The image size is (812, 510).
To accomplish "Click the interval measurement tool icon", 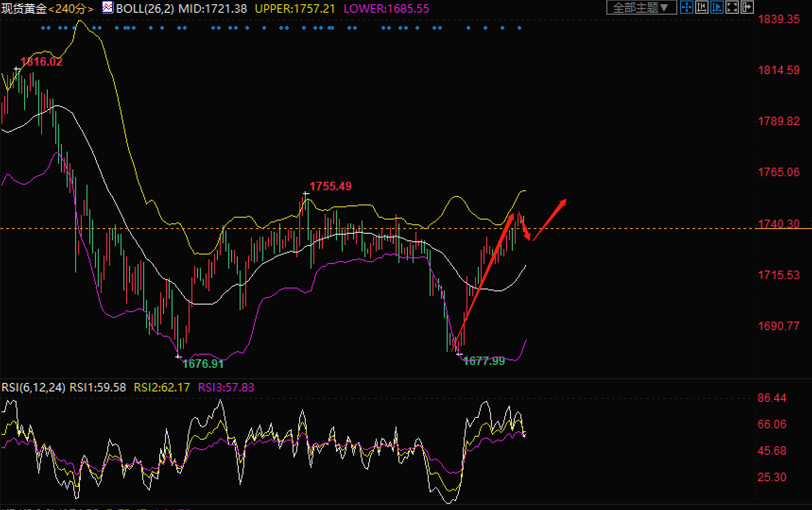I will tap(701, 7).
